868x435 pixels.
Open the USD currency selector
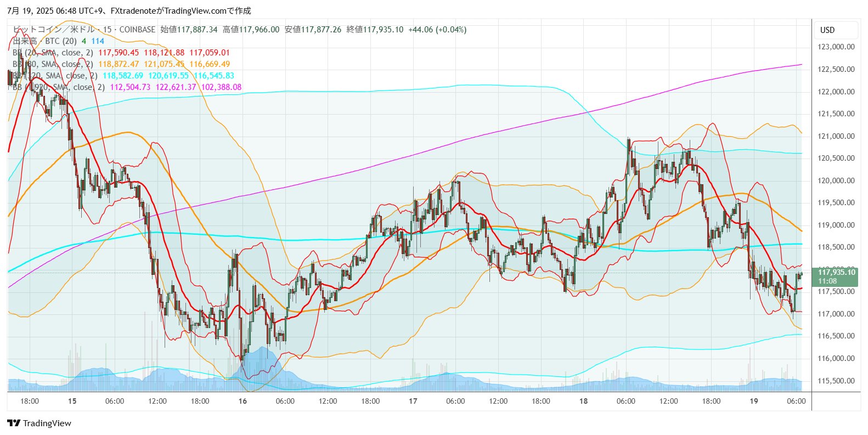pos(835,30)
